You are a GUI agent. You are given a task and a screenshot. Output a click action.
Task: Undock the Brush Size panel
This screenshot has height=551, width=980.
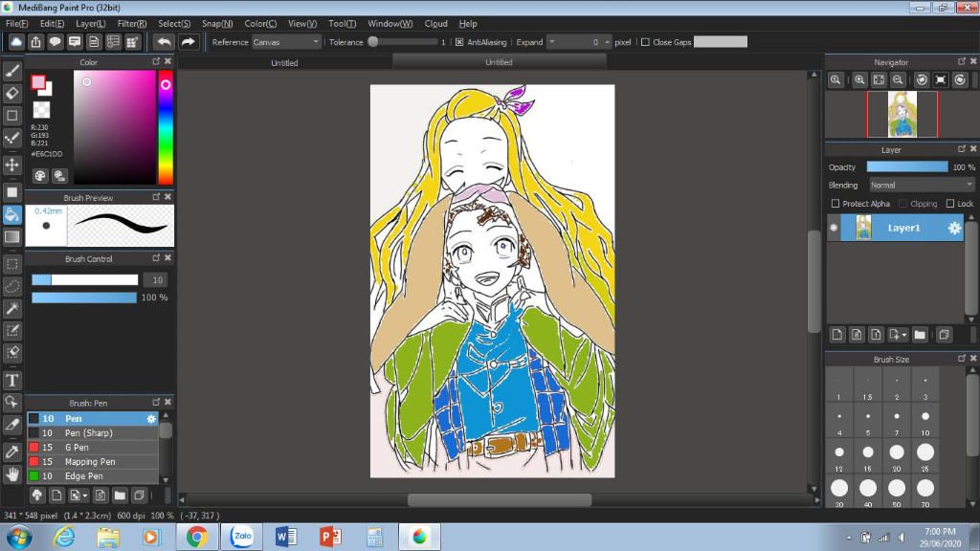(x=961, y=358)
